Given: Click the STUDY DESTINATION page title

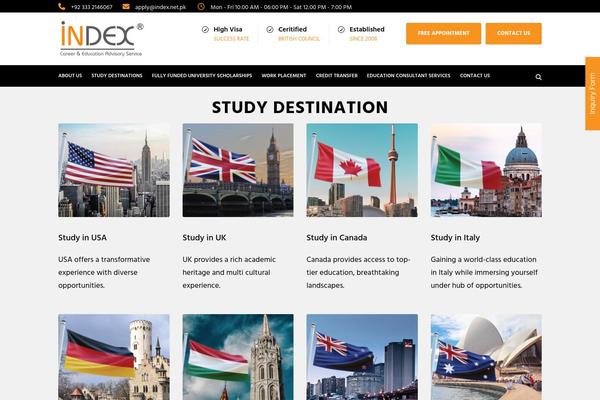Looking at the screenshot, I should coord(300,107).
